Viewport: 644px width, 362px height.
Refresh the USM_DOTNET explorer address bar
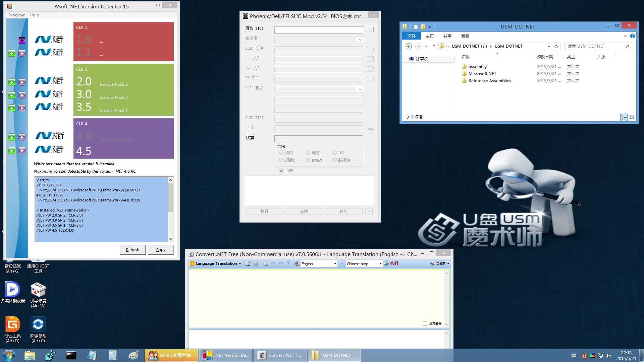coord(556,46)
